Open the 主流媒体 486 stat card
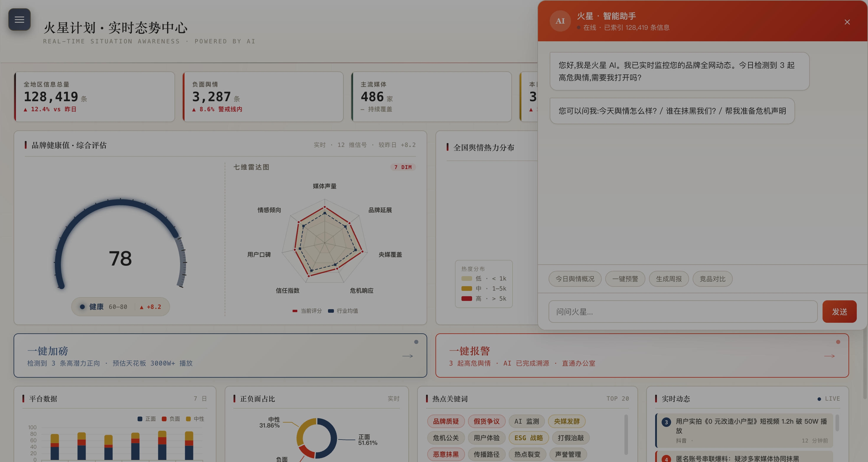This screenshot has height=462, width=868. [431, 97]
